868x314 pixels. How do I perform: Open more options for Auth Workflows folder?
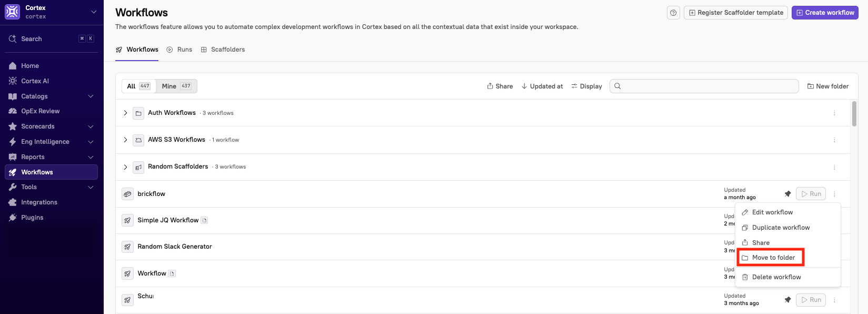coord(834,113)
